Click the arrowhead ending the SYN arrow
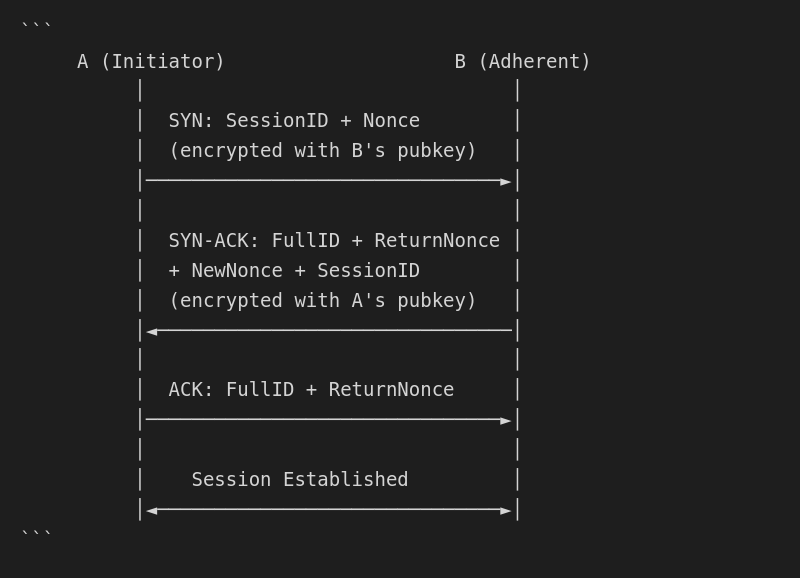800x578 pixels. point(506,181)
